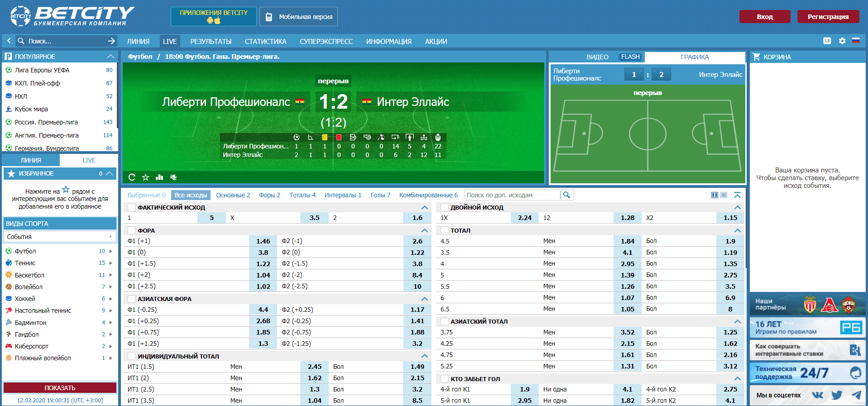The height and width of the screenshot is (406, 868).
Task: Open the ЛИНИЯ top menu item
Action: [x=138, y=41]
